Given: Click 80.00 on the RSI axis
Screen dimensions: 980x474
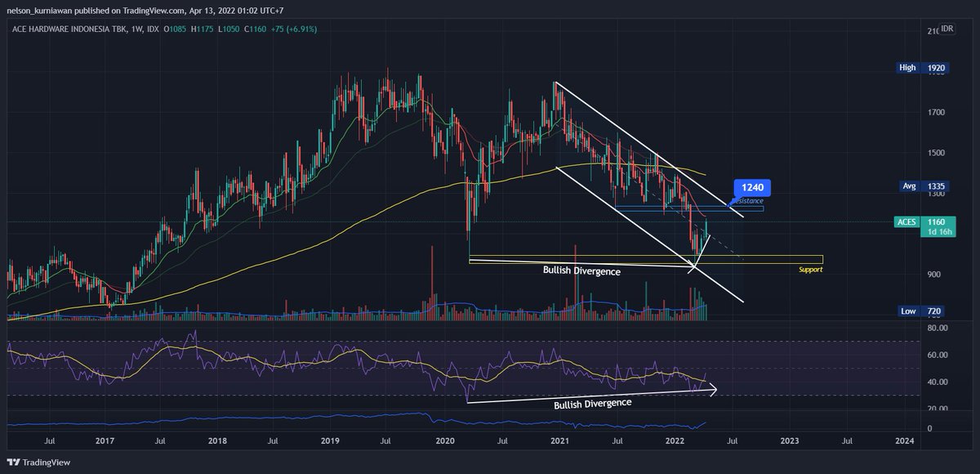Looking at the screenshot, I should click(936, 328).
